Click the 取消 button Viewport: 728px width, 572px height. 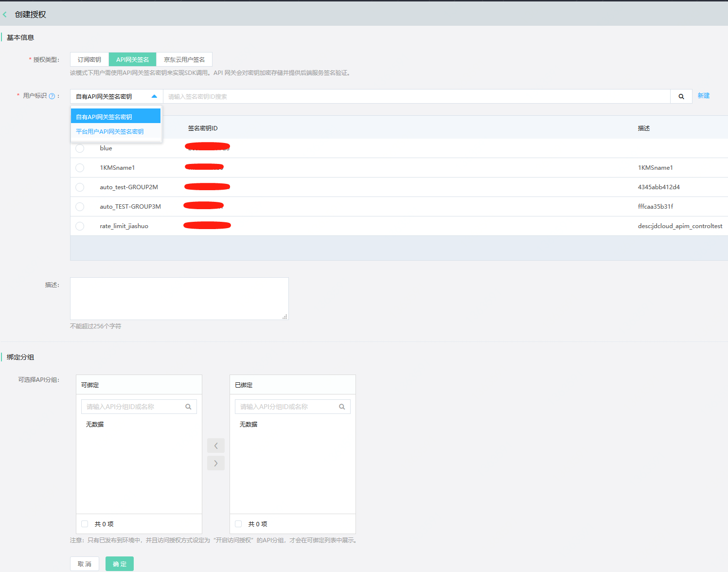point(84,563)
